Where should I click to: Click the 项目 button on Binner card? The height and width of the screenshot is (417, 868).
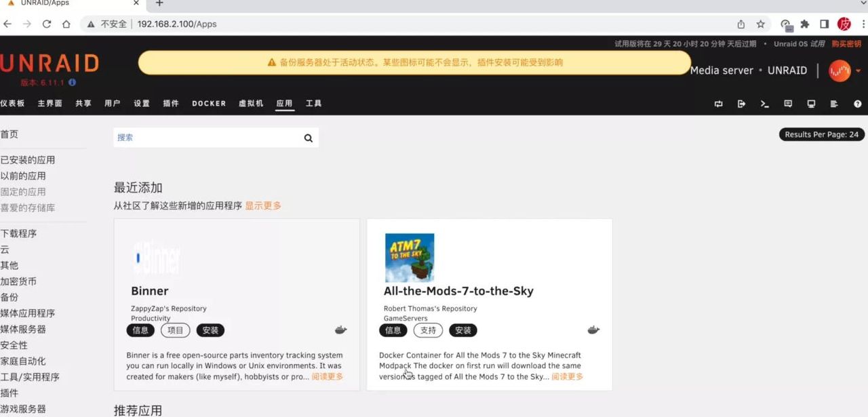(x=175, y=330)
